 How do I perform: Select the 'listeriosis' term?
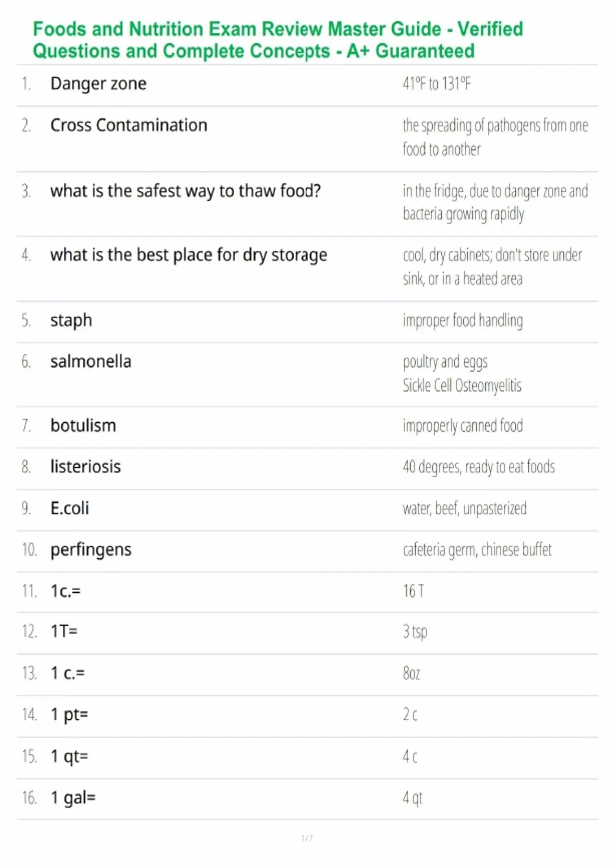pos(85,467)
